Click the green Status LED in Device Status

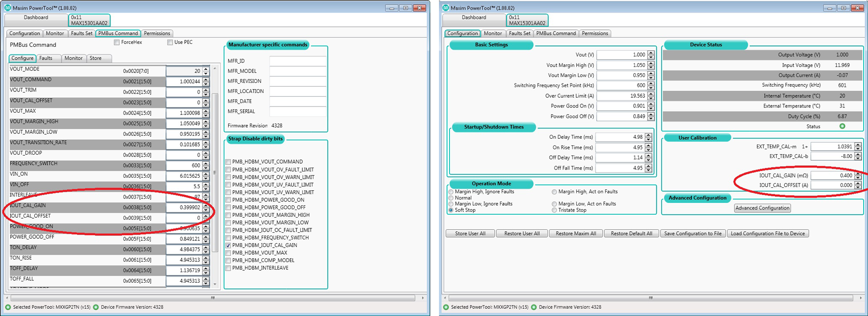842,126
